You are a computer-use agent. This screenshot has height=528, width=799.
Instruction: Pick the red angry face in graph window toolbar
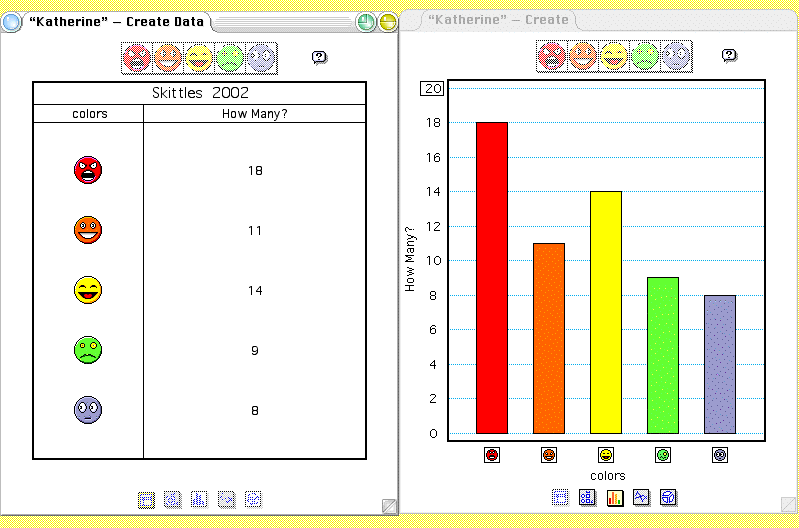point(552,56)
